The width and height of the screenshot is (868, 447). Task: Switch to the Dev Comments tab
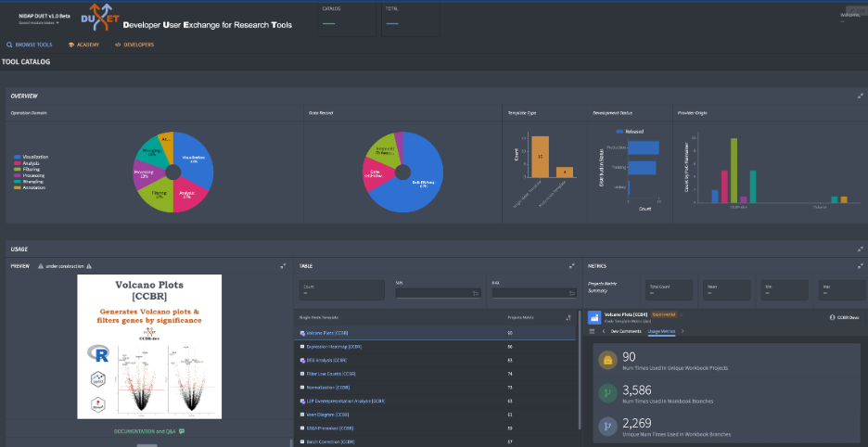pyautogui.click(x=625, y=330)
